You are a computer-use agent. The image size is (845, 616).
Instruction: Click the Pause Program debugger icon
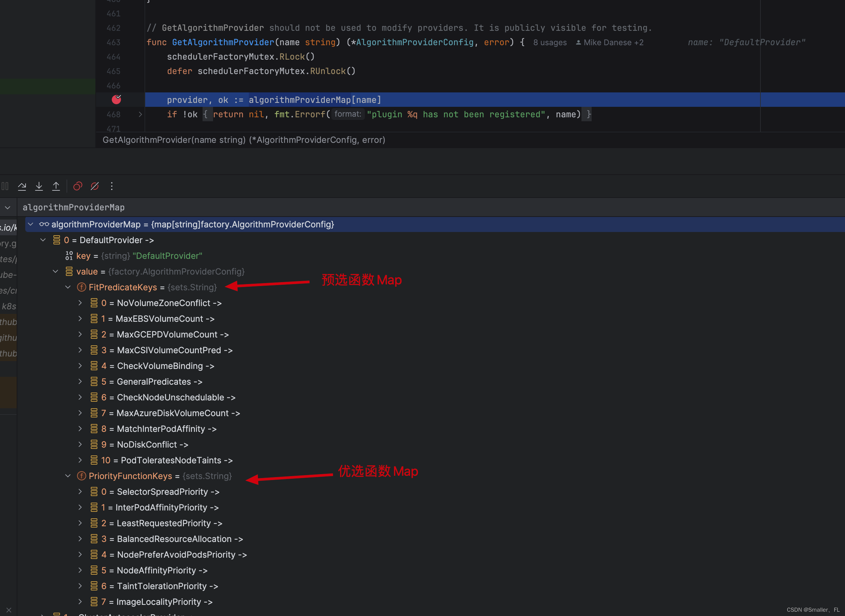point(5,186)
